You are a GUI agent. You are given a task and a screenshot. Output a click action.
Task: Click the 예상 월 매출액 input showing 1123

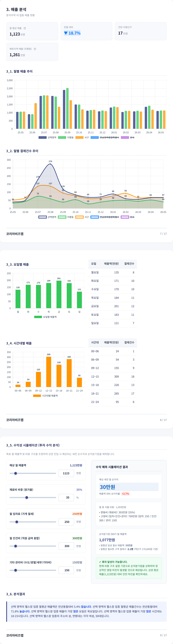pyautogui.click(x=66, y=473)
